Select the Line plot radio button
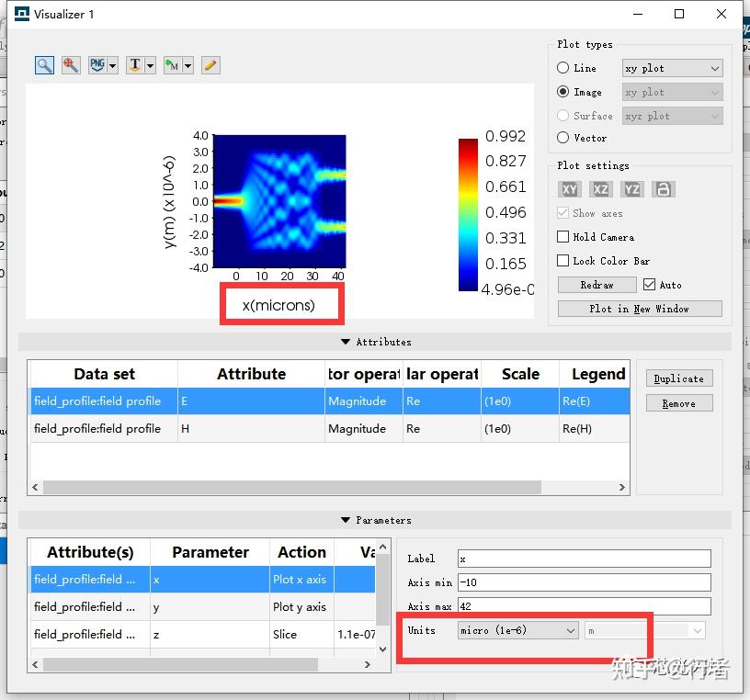The height and width of the screenshot is (700, 750). pyautogui.click(x=562, y=68)
